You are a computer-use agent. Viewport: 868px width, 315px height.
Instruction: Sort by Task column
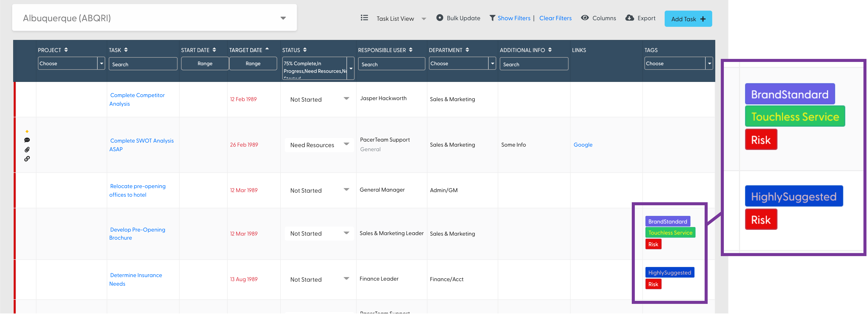pyautogui.click(x=126, y=50)
